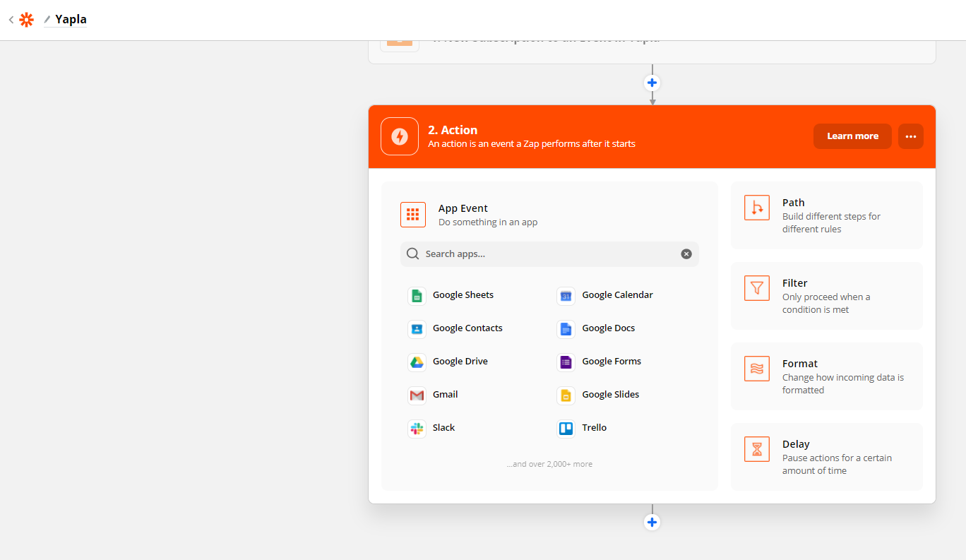
Task: Collapse back using the left chevron arrow
Action: pyautogui.click(x=10, y=19)
